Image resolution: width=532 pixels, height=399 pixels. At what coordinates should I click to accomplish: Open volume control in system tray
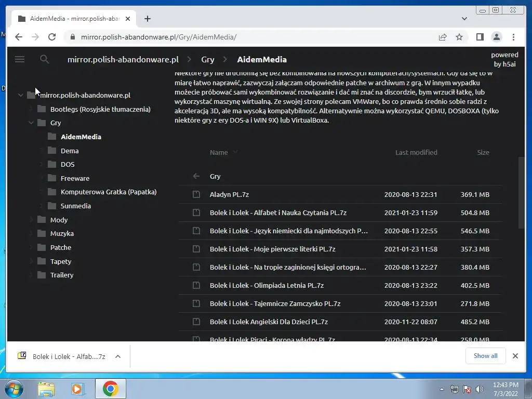tap(480, 389)
